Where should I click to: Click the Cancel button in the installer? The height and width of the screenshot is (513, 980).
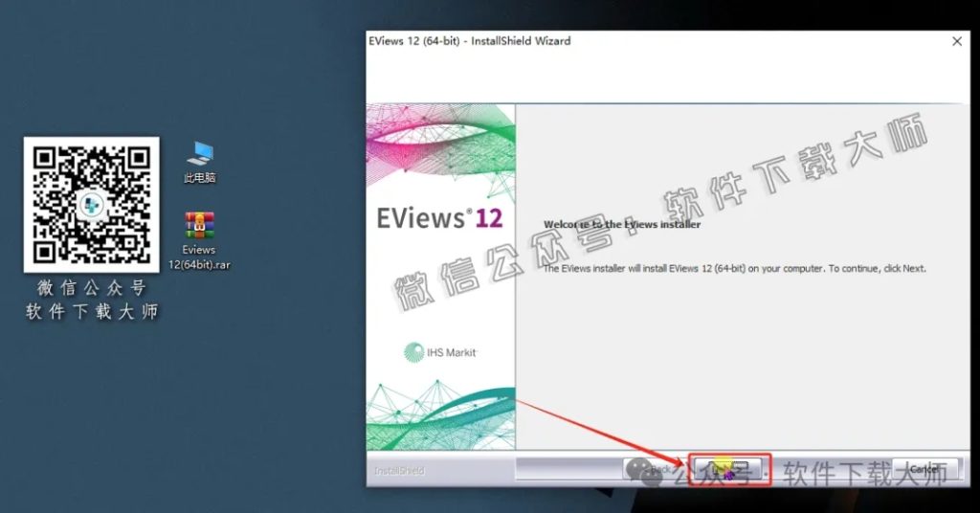click(x=924, y=469)
